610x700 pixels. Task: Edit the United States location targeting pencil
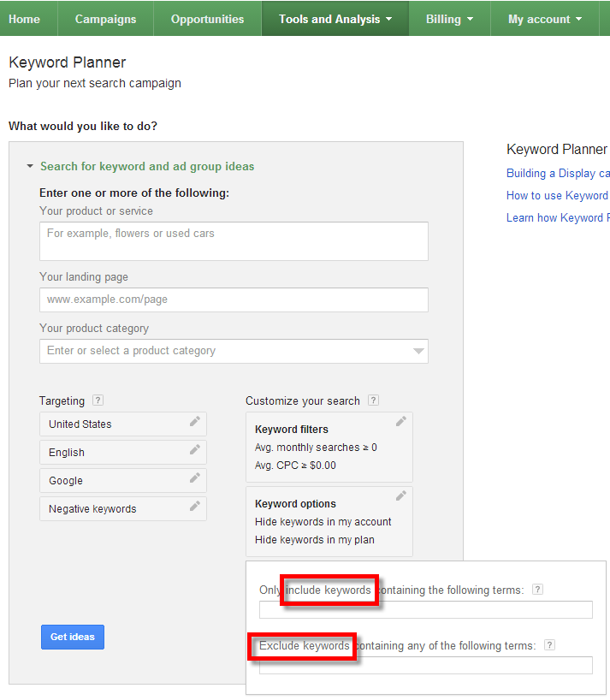point(195,421)
